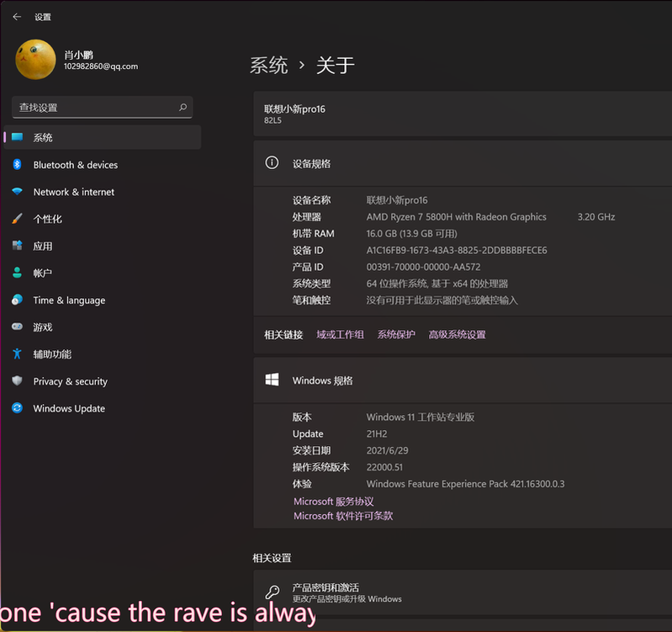Select the 3.20 GHz value
672x632 pixels.
tap(596, 217)
